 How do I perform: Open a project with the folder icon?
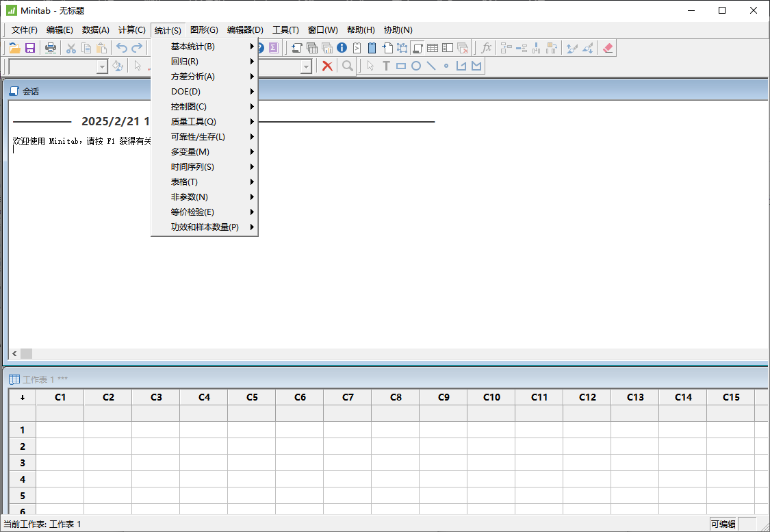[x=14, y=48]
